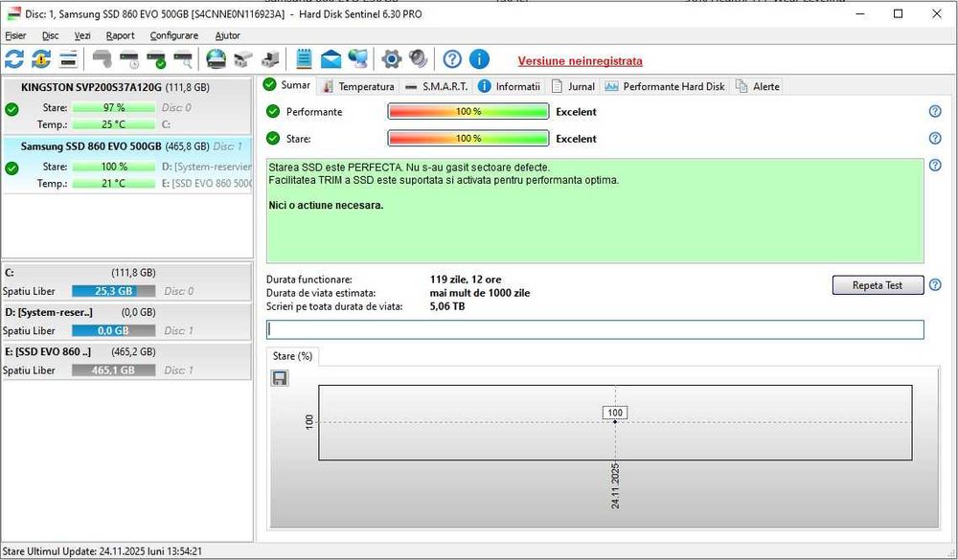Image resolution: width=958 pixels, height=560 pixels.
Task: Click the refresh icon with yellow warning sign
Action: (41, 59)
